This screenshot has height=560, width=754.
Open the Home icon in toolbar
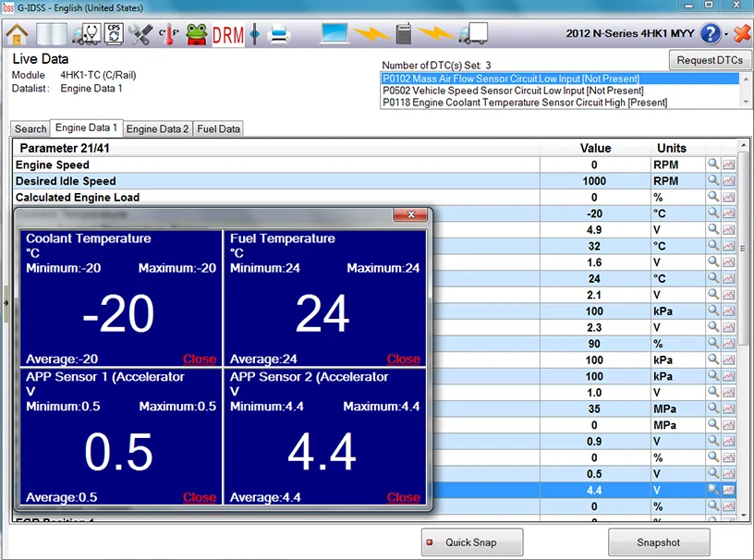click(17, 34)
